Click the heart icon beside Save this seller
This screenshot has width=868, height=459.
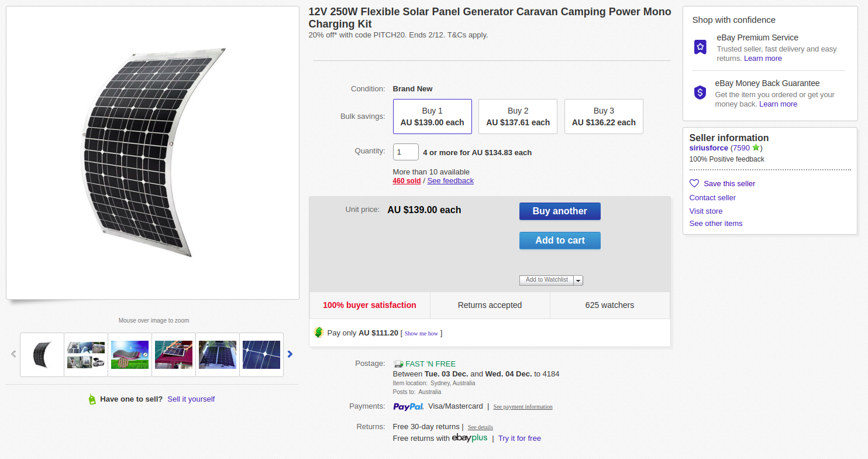(694, 183)
